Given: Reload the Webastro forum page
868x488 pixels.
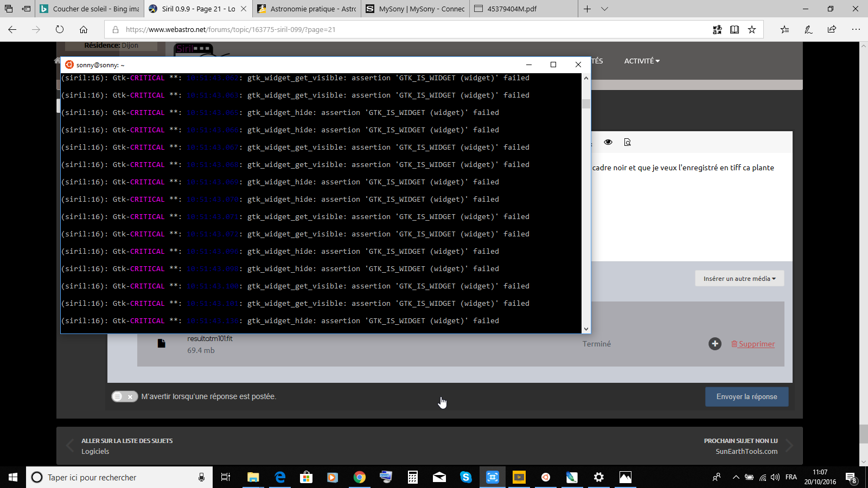Looking at the screenshot, I should pos(60,29).
